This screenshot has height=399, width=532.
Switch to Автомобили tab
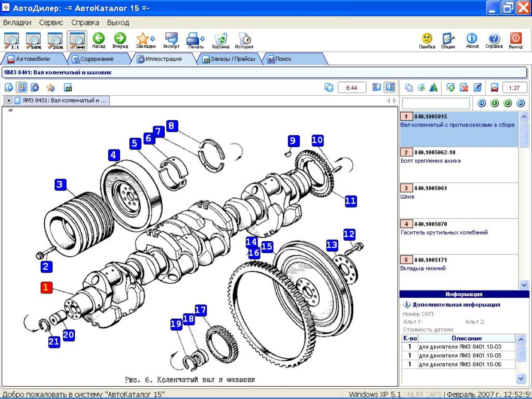[x=33, y=59]
